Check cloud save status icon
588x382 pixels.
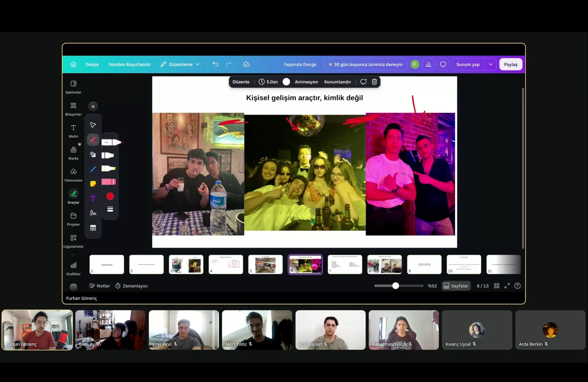pos(246,64)
